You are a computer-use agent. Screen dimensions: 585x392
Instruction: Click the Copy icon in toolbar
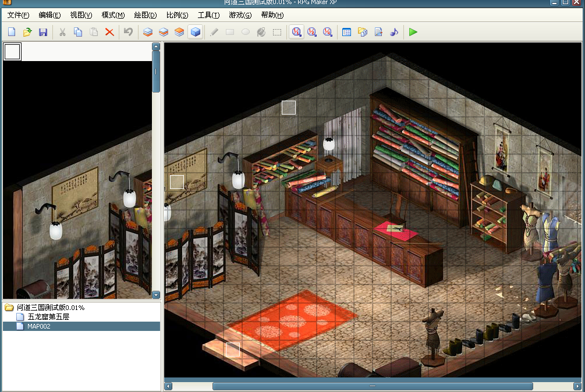[x=78, y=32]
